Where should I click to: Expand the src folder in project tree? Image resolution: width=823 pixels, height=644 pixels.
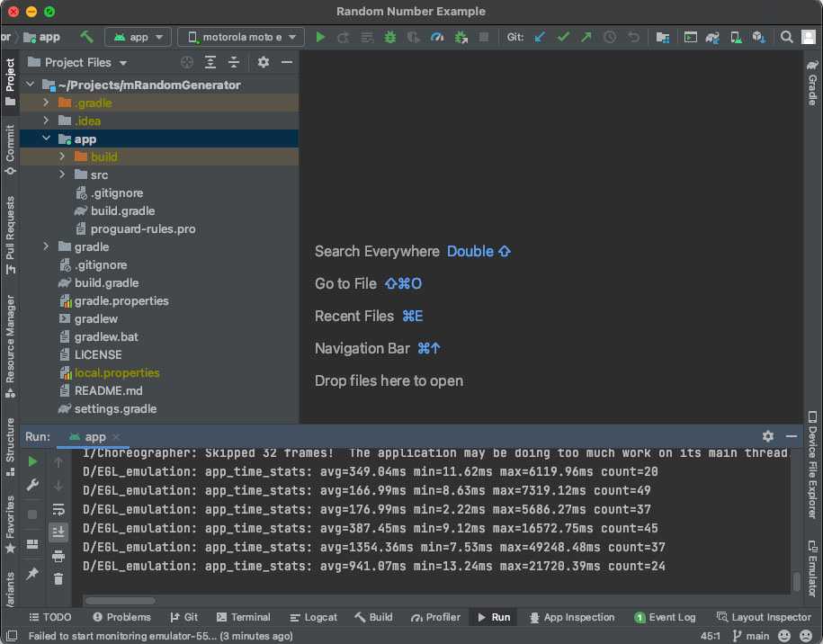(x=62, y=174)
